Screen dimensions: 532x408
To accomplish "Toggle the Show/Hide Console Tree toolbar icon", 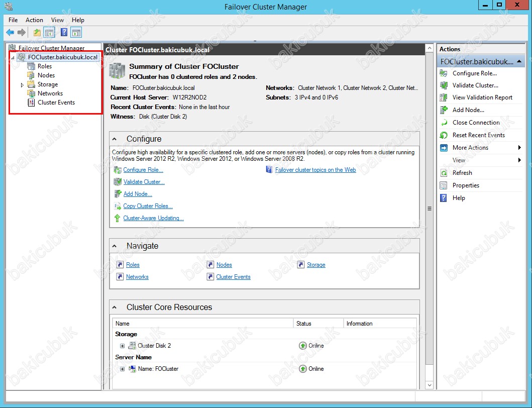I will coord(49,33).
